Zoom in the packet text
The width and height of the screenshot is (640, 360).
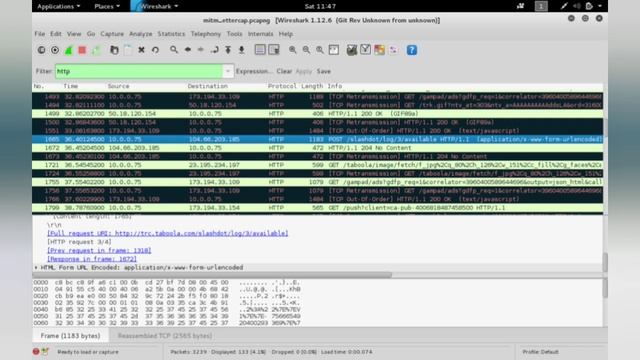293,50
